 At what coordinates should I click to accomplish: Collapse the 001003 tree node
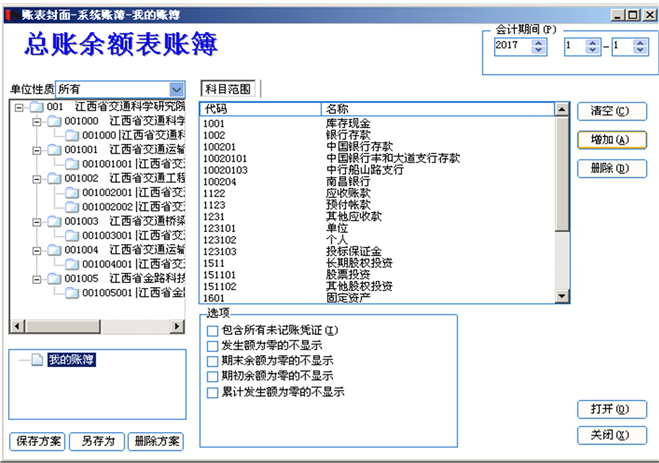click(35, 221)
